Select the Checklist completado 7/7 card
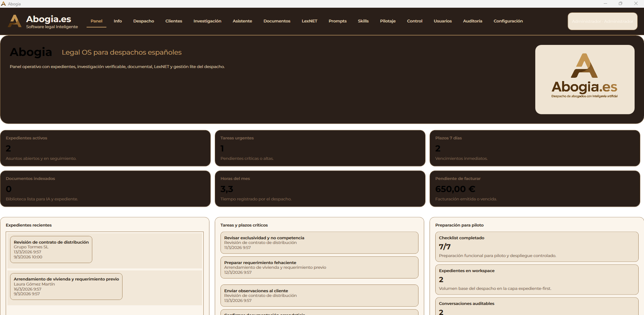Screen dimensions: 644x315 tap(536, 247)
